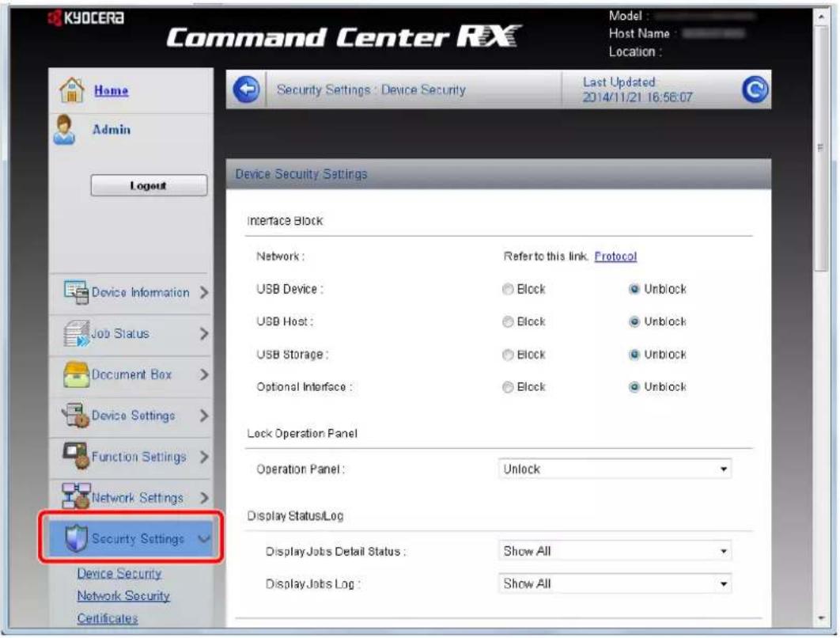Collapse Security Settings chevron
The height and width of the screenshot is (638, 840).
click(x=203, y=539)
